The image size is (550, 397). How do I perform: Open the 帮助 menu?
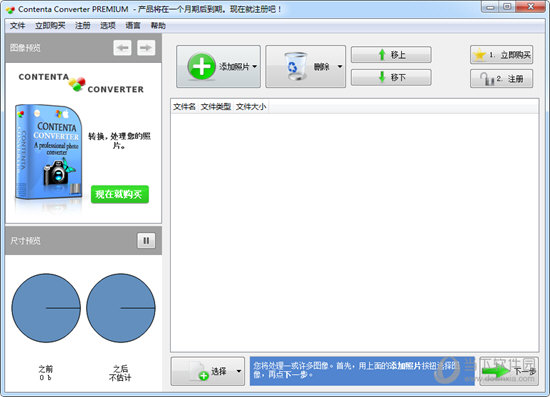pyautogui.click(x=158, y=26)
